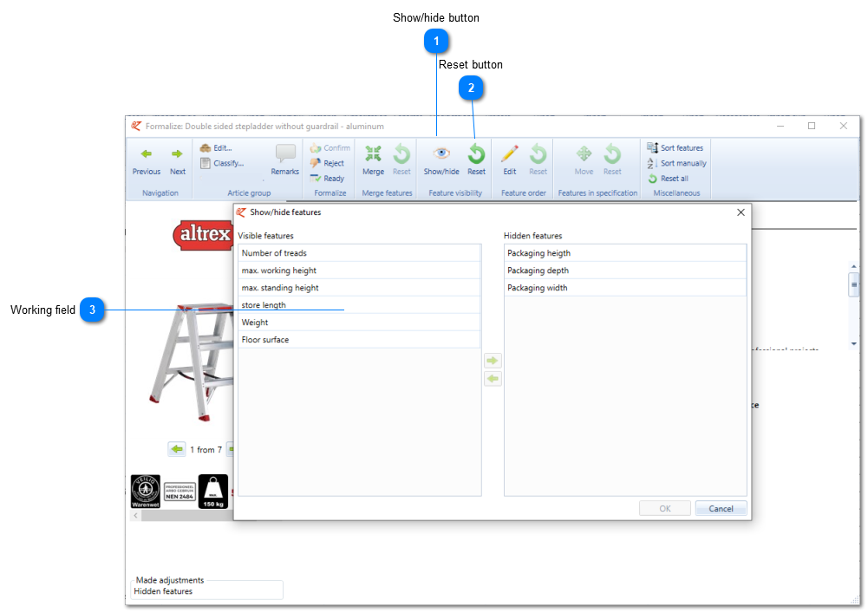The width and height of the screenshot is (868, 613).
Task: Click horizontal scrollbar left arrow
Action: coord(135,516)
